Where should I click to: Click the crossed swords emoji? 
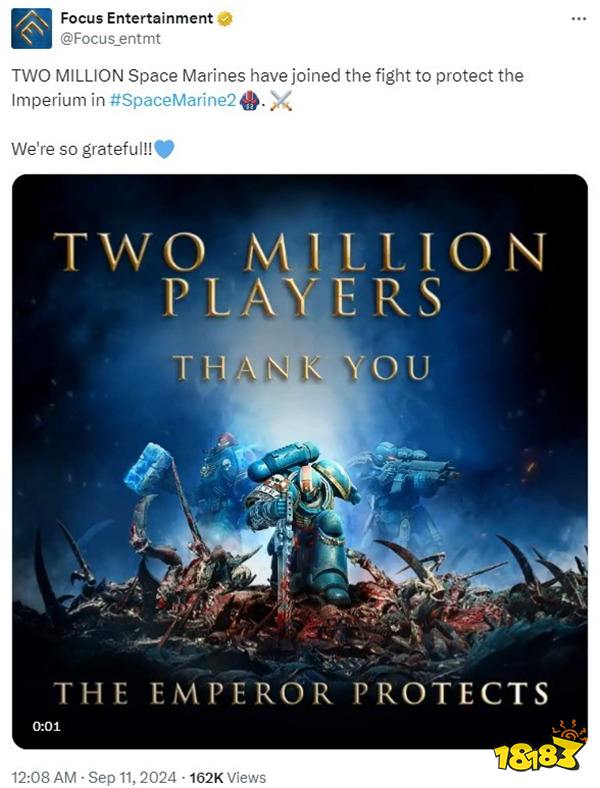click(281, 101)
